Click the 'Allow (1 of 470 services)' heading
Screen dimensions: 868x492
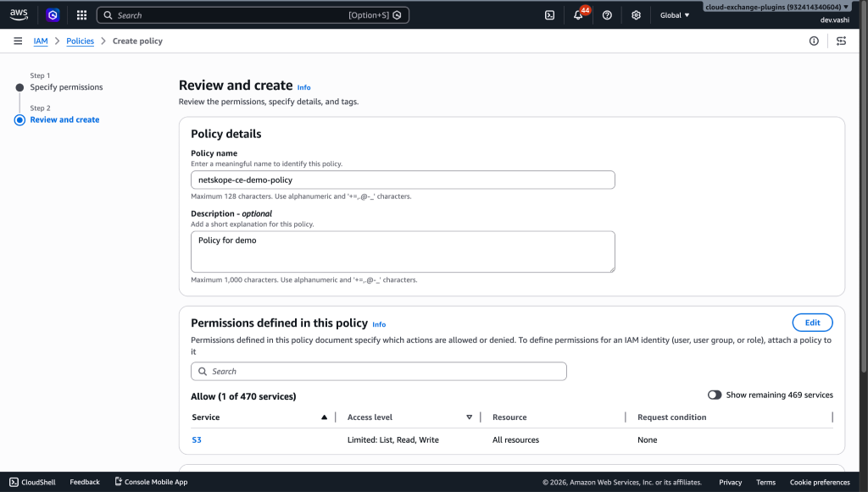pyautogui.click(x=243, y=396)
